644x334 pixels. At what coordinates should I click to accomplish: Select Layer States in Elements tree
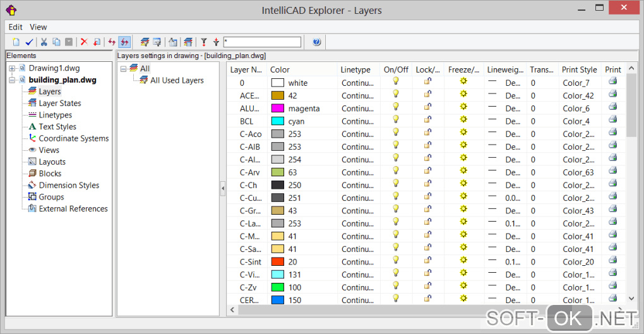pyautogui.click(x=59, y=103)
